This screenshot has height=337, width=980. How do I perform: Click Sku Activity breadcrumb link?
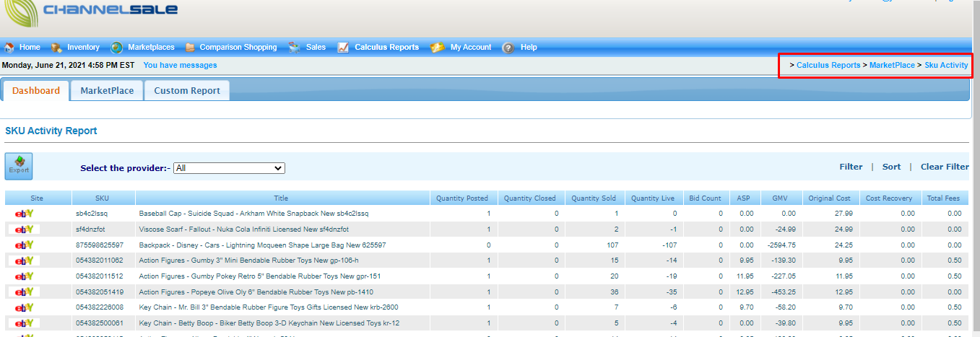(x=946, y=65)
